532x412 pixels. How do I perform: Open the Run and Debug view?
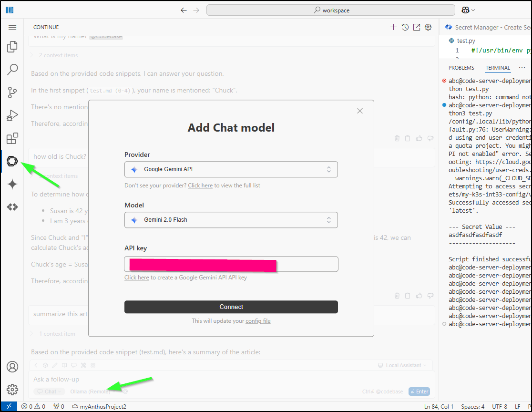(x=12, y=115)
